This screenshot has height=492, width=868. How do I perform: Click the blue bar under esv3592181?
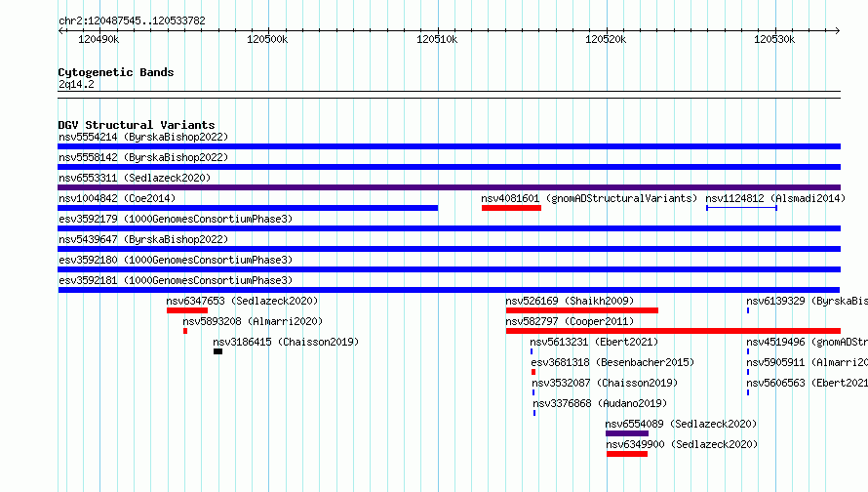pos(449,290)
